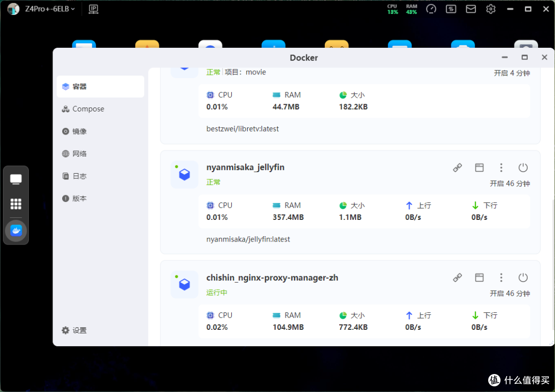Click the chishin_nginx-proxy-manager-zh container cube icon
Screen dimensions: 555x392
click(184, 285)
